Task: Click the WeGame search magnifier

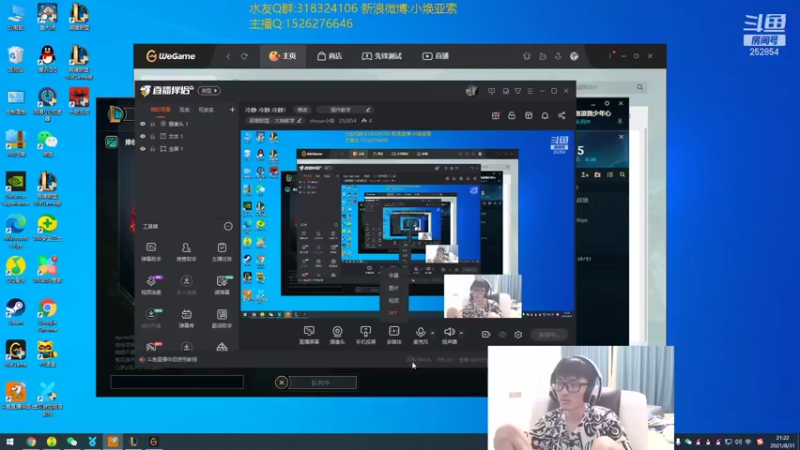Action: pos(640,87)
